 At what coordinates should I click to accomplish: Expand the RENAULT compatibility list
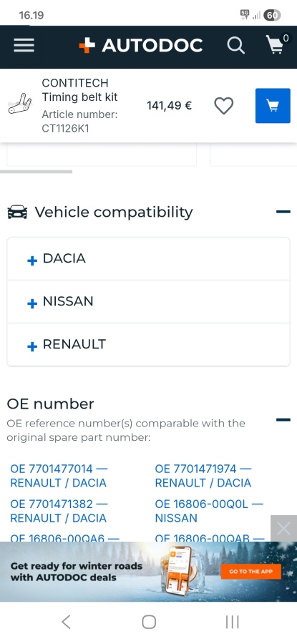click(x=149, y=345)
